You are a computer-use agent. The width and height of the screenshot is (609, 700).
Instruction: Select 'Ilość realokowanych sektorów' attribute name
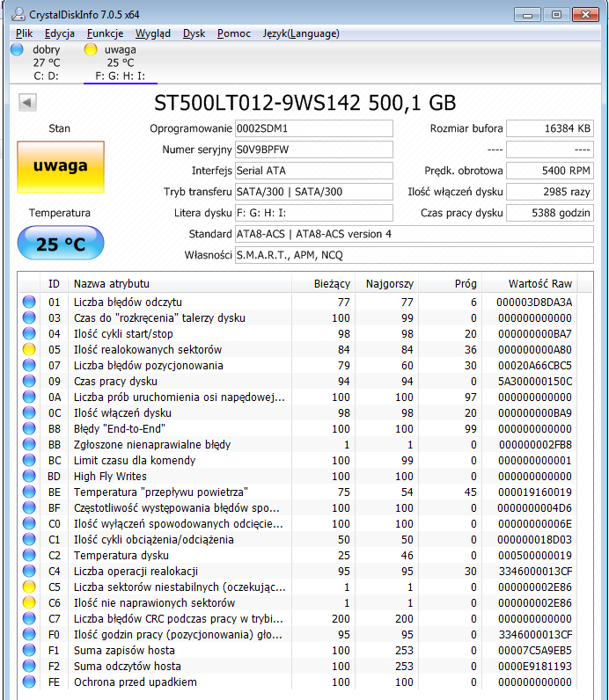[148, 349]
